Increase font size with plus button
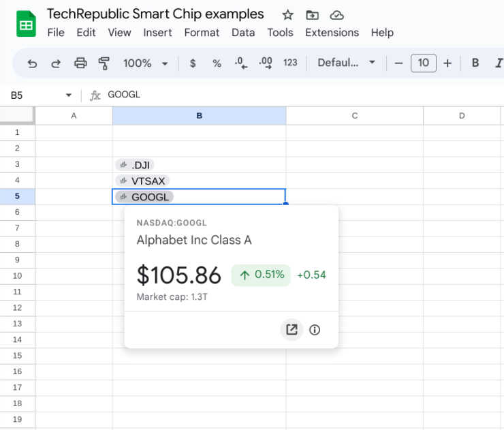The image size is (504, 430). [x=447, y=63]
